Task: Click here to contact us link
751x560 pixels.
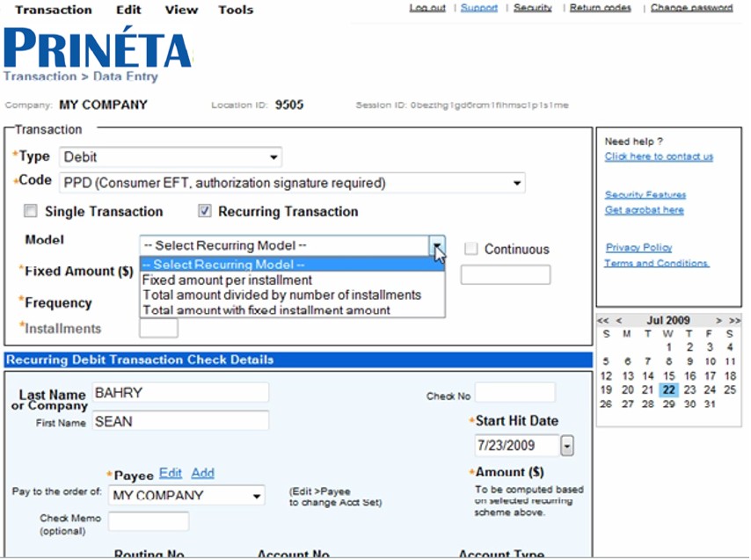Action: pos(659,156)
